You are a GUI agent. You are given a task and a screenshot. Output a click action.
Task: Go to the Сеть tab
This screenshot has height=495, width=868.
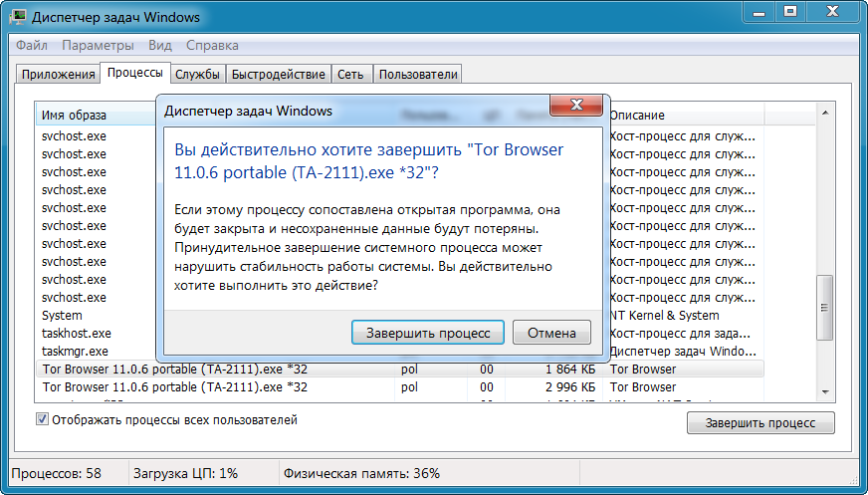point(350,74)
